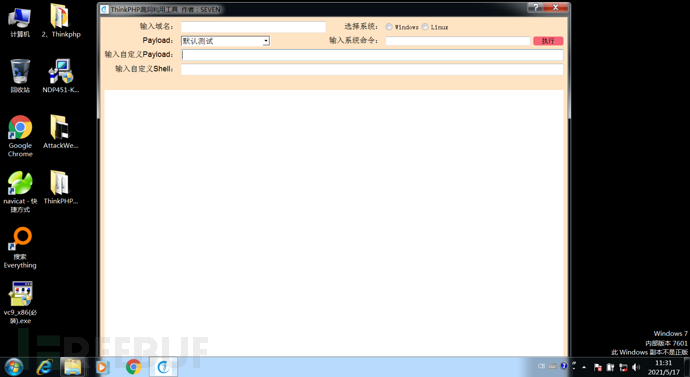Select the '2、Thinkphp' folder on desktop
Viewport: 690px width, 377px height.
click(61, 21)
